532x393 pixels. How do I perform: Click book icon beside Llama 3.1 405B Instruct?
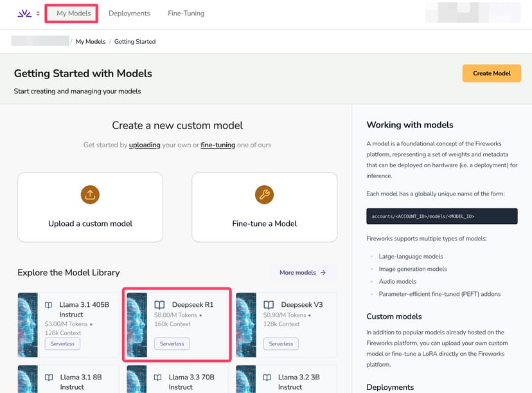coord(49,305)
